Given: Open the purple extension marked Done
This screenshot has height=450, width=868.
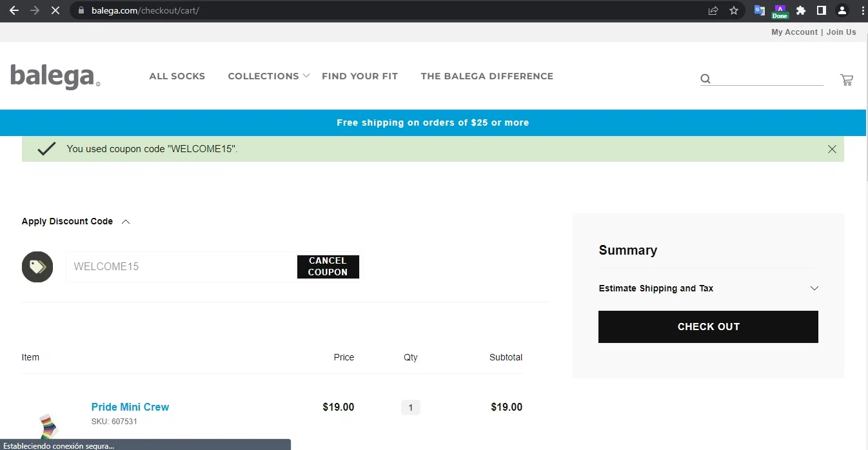Looking at the screenshot, I should coord(780,11).
